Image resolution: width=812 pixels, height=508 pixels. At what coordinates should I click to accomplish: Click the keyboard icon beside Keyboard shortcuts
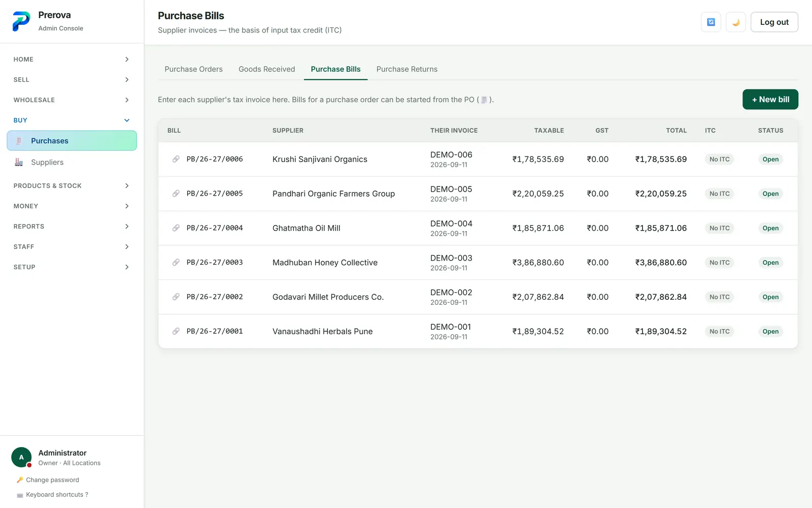click(20, 495)
